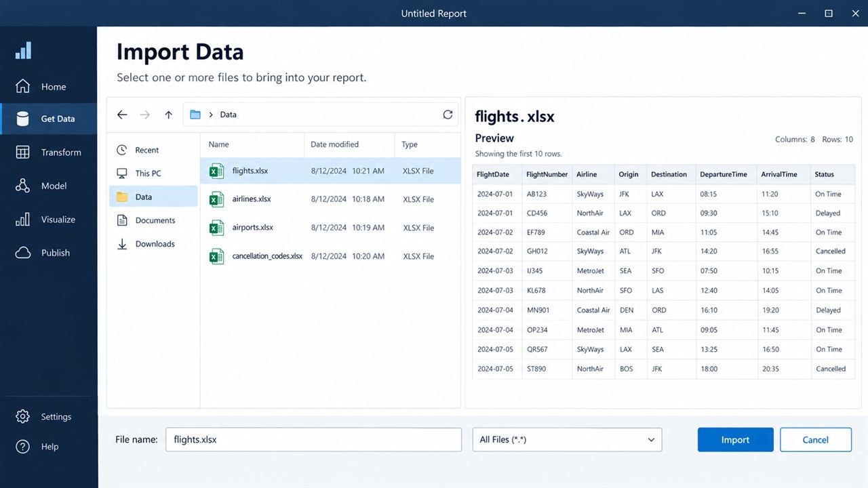Click the Documents page icon
The width and height of the screenshot is (868, 488).
tap(122, 220)
